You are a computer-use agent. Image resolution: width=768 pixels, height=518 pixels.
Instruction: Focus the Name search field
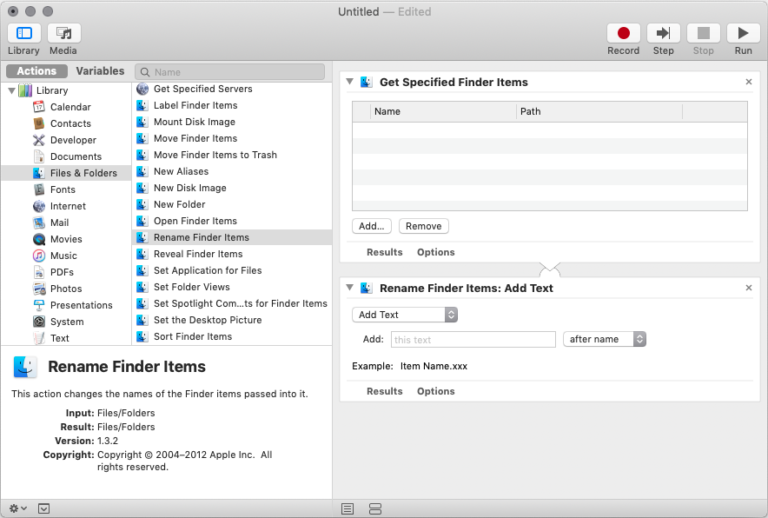click(x=230, y=72)
